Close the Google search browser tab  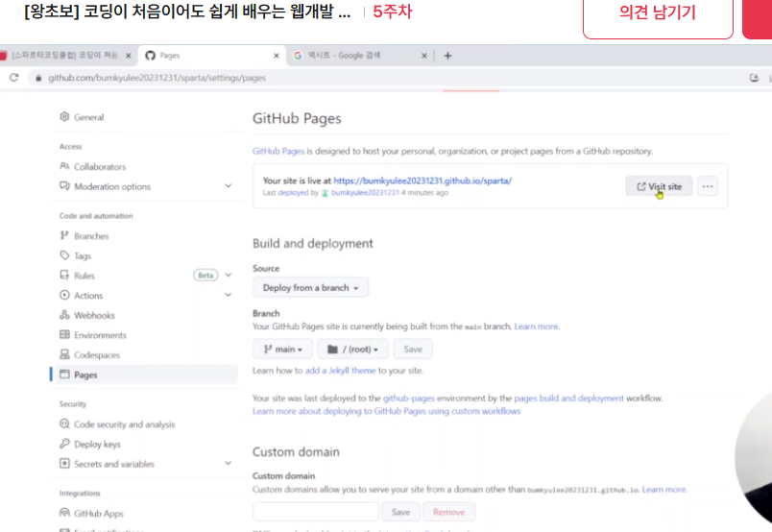(x=423, y=56)
